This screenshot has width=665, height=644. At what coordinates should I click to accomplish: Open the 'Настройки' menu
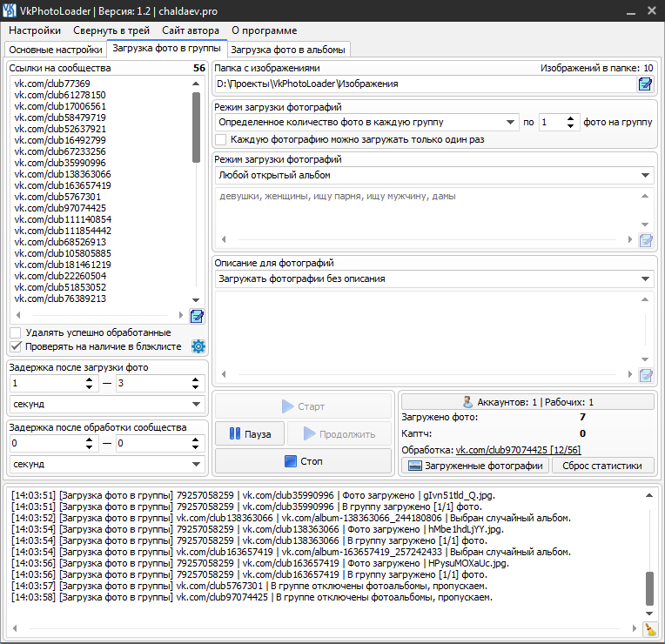coord(35,30)
